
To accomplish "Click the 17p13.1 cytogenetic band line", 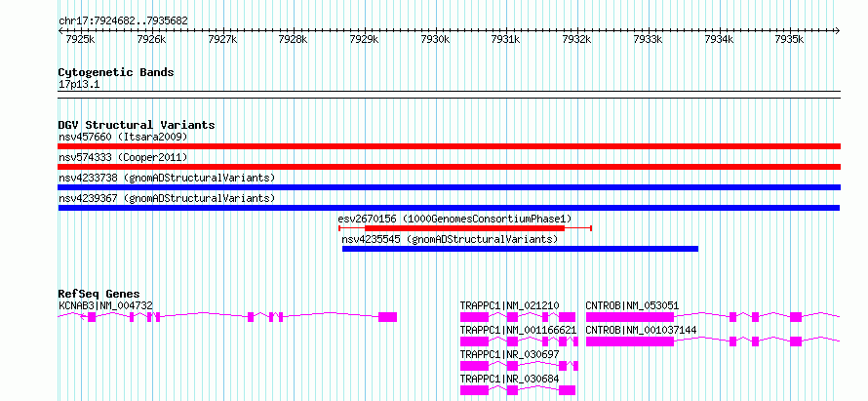I will pyautogui.click(x=449, y=95).
